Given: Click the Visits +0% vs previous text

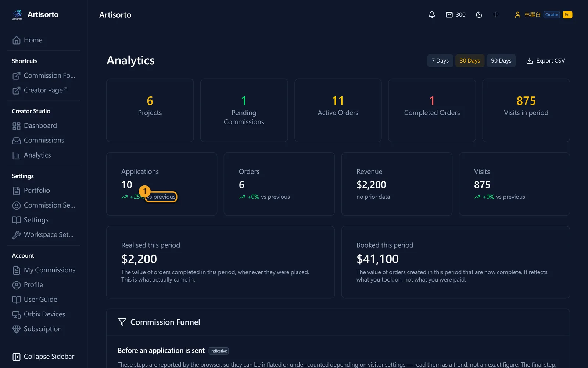Looking at the screenshot, I should click(499, 197).
